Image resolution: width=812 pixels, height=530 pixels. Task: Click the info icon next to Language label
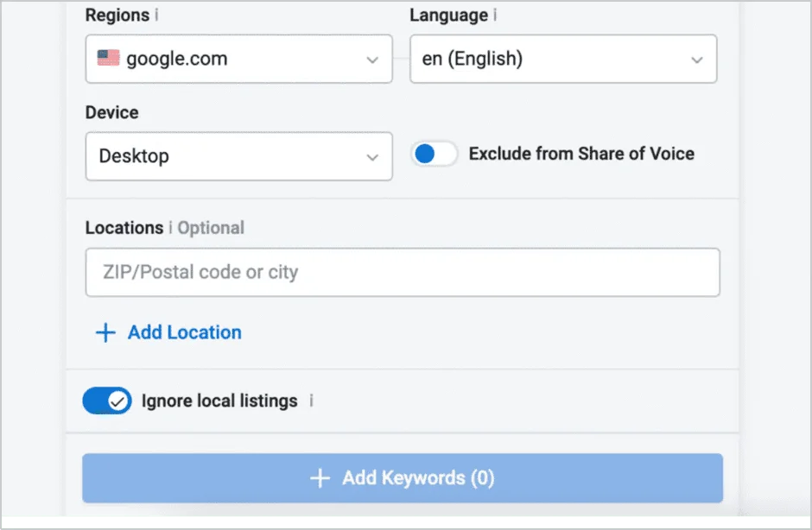click(492, 15)
